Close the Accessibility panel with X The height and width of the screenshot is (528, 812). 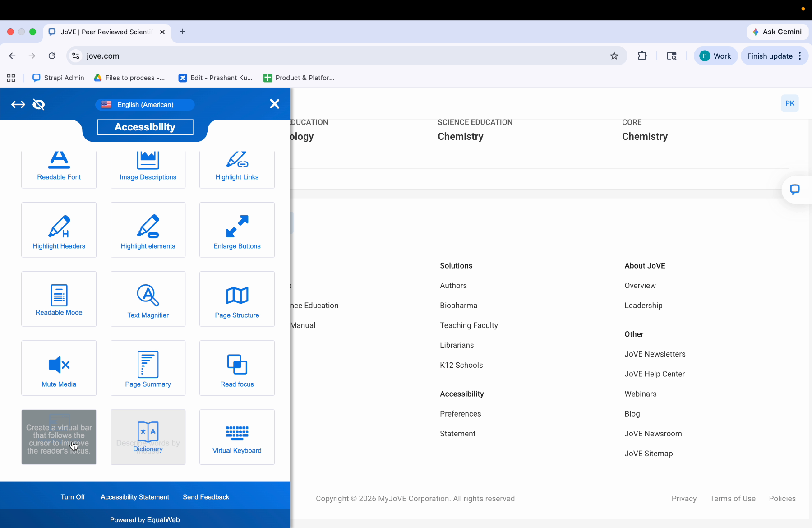click(x=274, y=104)
